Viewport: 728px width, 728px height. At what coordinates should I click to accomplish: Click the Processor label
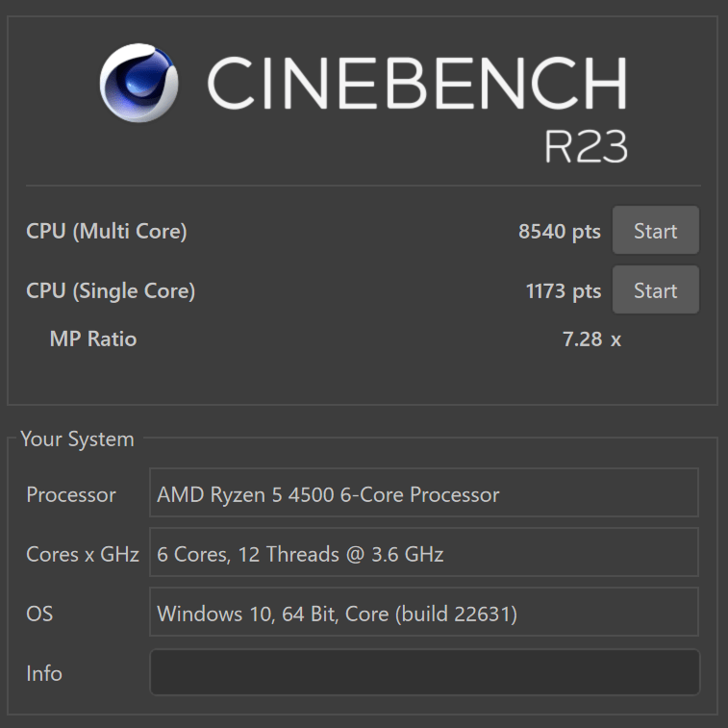(x=71, y=495)
